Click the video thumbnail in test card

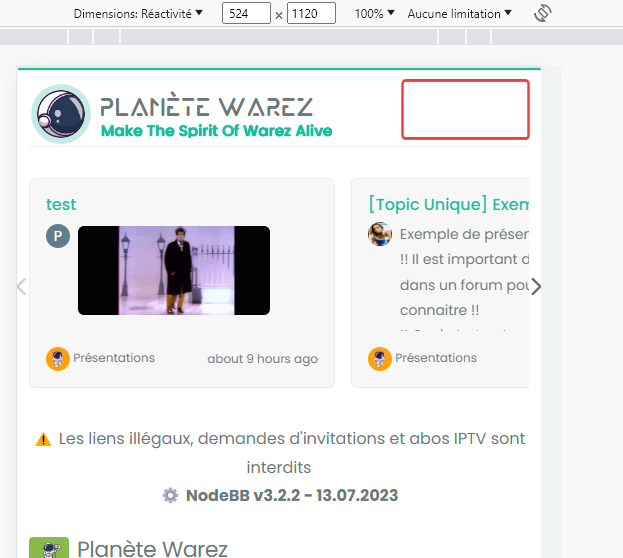click(174, 270)
